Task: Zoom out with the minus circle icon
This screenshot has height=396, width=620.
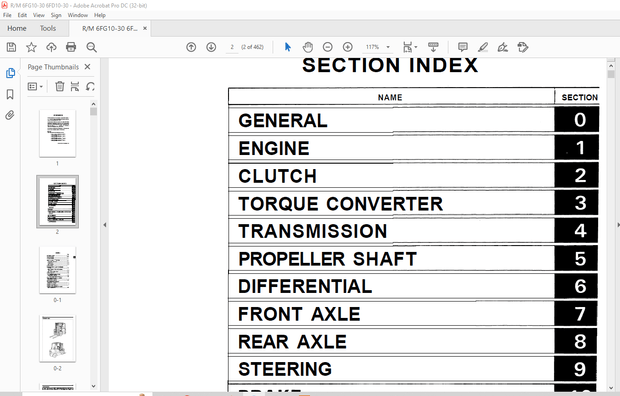Action: (x=327, y=47)
